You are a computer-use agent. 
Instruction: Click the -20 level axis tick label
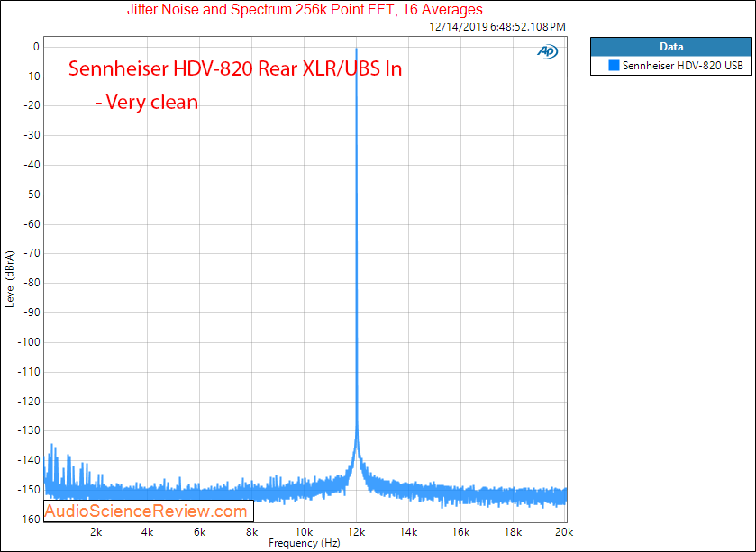[32, 105]
